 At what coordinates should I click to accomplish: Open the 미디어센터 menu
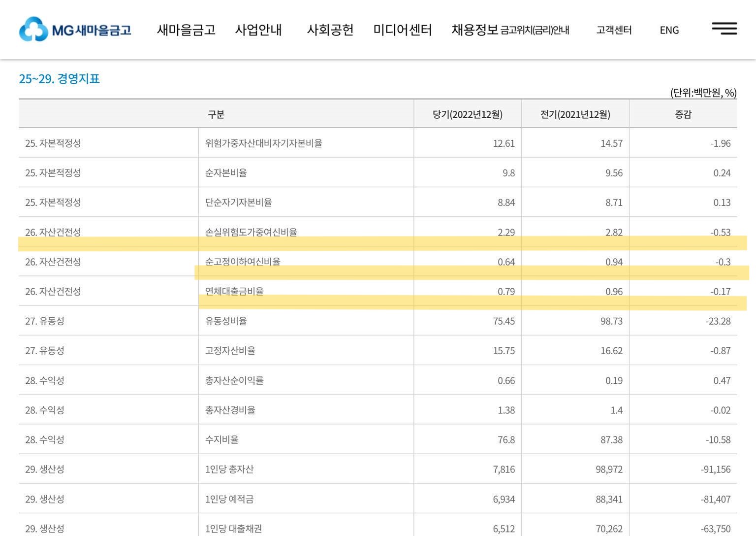click(x=403, y=30)
